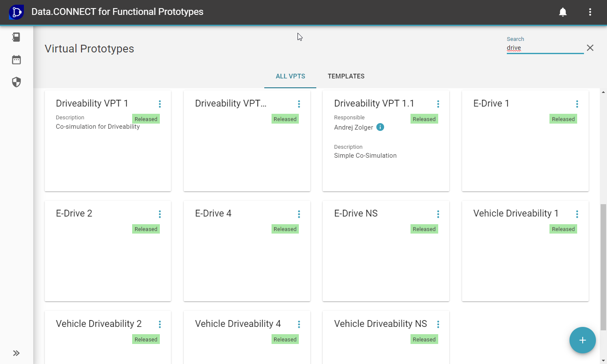Viewport: 607px width, 364px height.
Task: Open the top bar more options menu
Action: click(590, 12)
